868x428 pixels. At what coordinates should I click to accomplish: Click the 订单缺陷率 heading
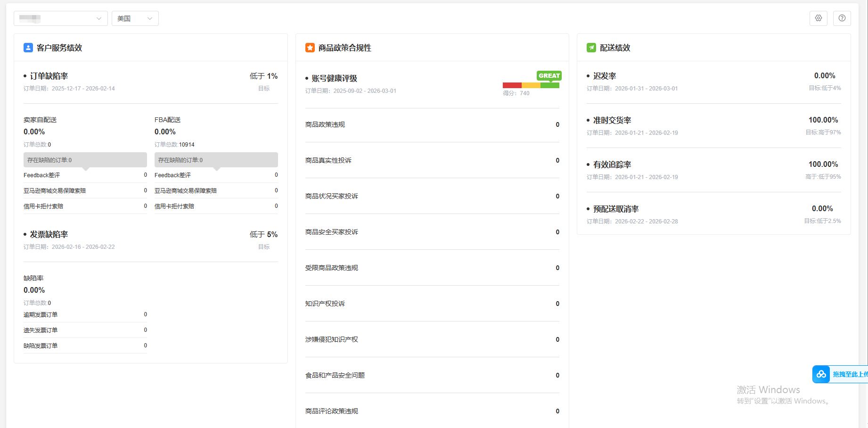click(x=49, y=76)
